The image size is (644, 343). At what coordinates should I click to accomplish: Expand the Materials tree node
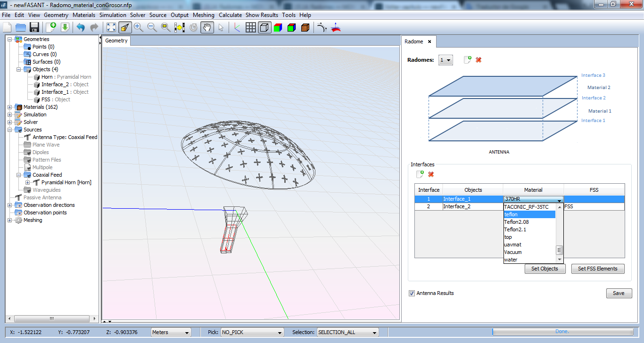(9, 107)
